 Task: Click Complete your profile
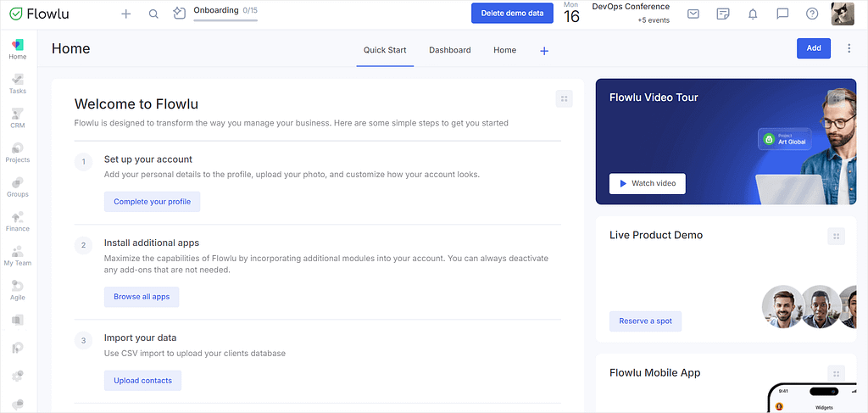153,202
